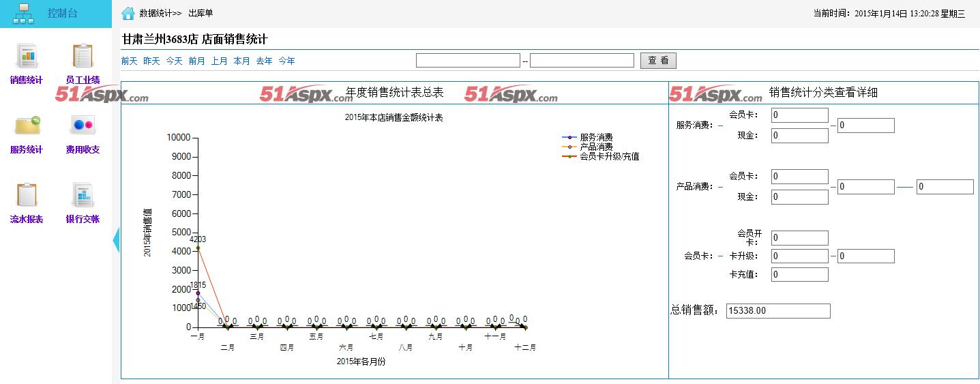Image resolution: width=980 pixels, height=384 pixels.
Task: Click the 服务消费 subtotal field
Action: (x=865, y=125)
